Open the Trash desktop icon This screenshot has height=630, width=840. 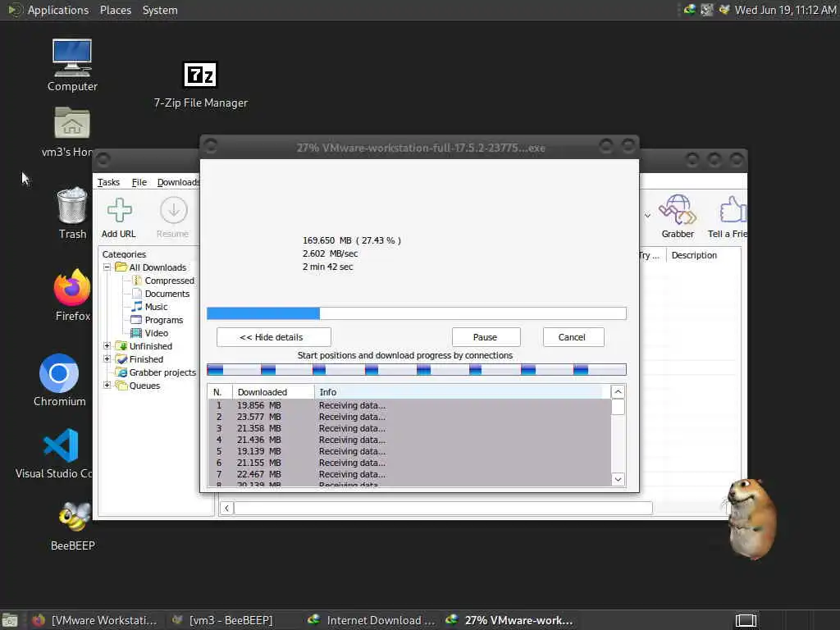click(72, 212)
